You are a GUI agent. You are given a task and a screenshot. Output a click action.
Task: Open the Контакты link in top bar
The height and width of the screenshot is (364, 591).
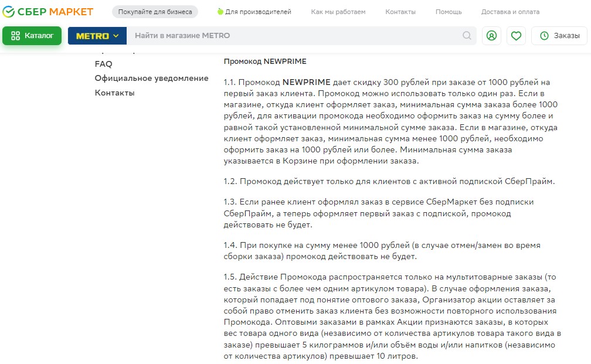point(400,12)
